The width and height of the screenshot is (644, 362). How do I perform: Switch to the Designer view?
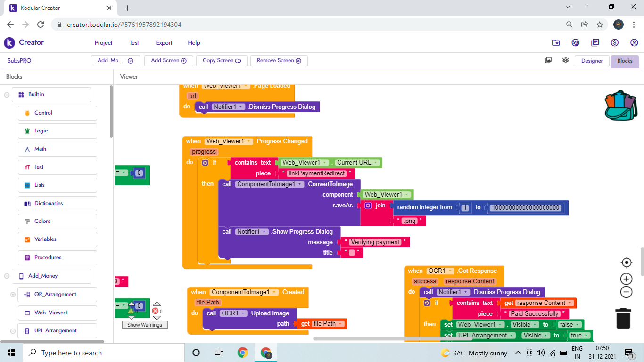[x=592, y=61]
